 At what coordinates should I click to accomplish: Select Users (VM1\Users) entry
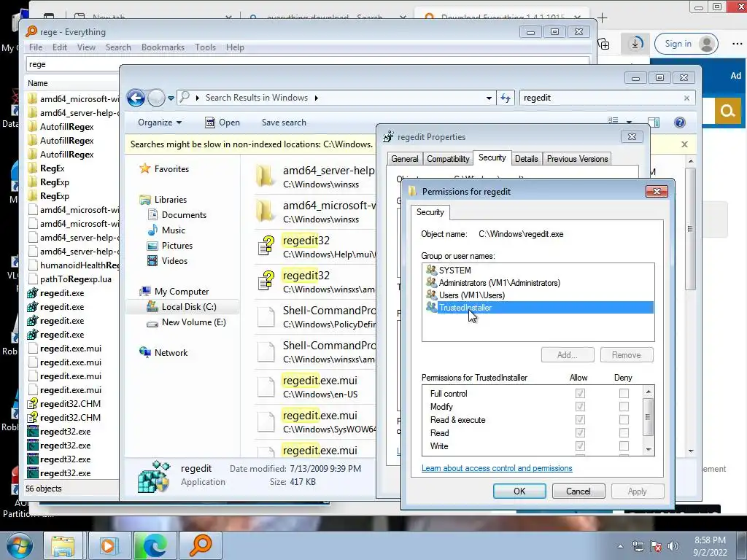[x=472, y=295]
